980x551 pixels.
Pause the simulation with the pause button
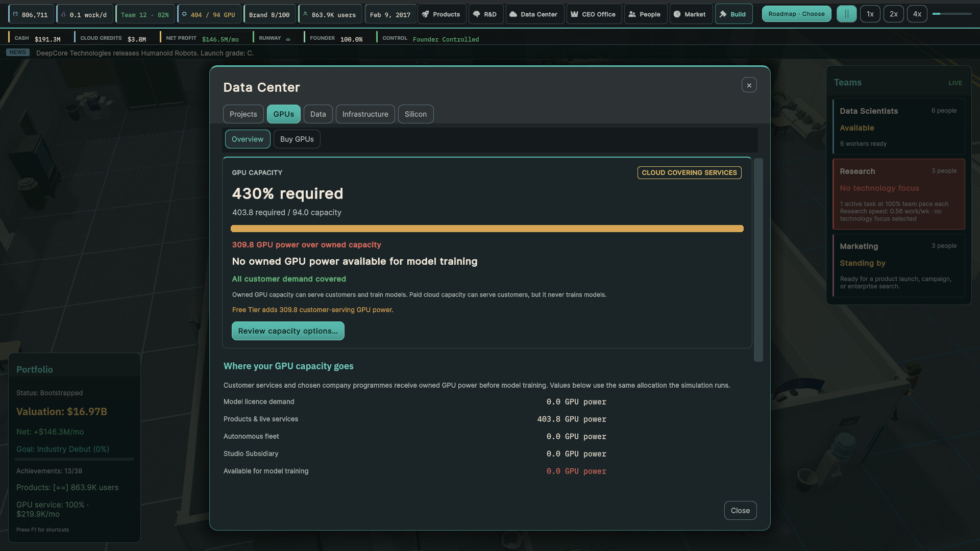[x=846, y=14]
